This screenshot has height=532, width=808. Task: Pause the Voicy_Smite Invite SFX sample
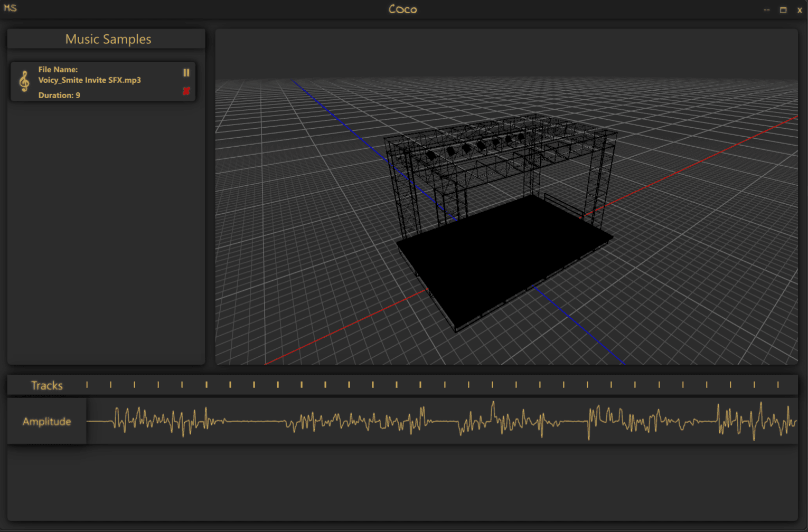point(186,73)
